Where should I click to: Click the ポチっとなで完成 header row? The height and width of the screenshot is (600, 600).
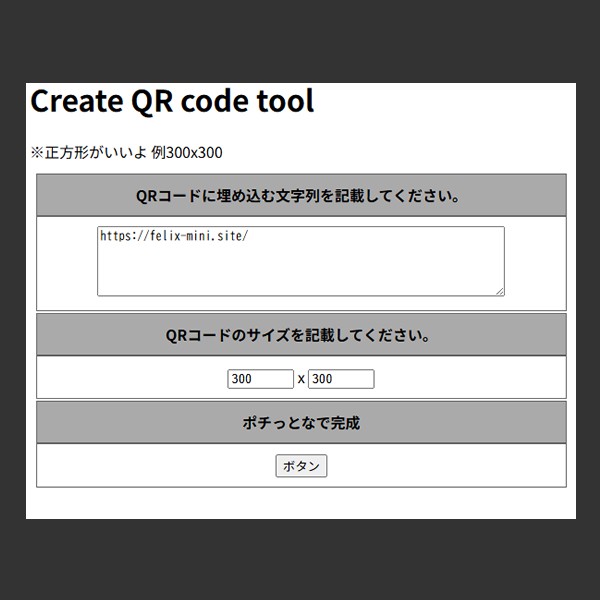tap(301, 423)
